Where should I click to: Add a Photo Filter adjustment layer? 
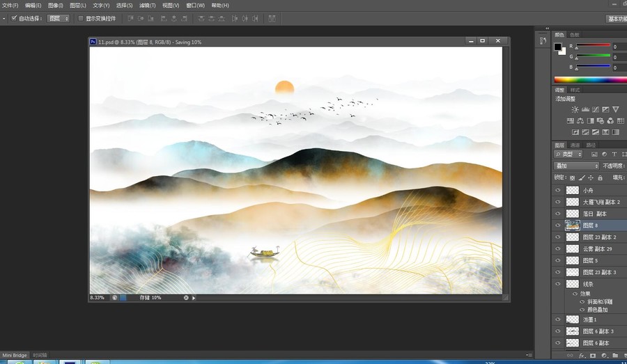[601, 120]
